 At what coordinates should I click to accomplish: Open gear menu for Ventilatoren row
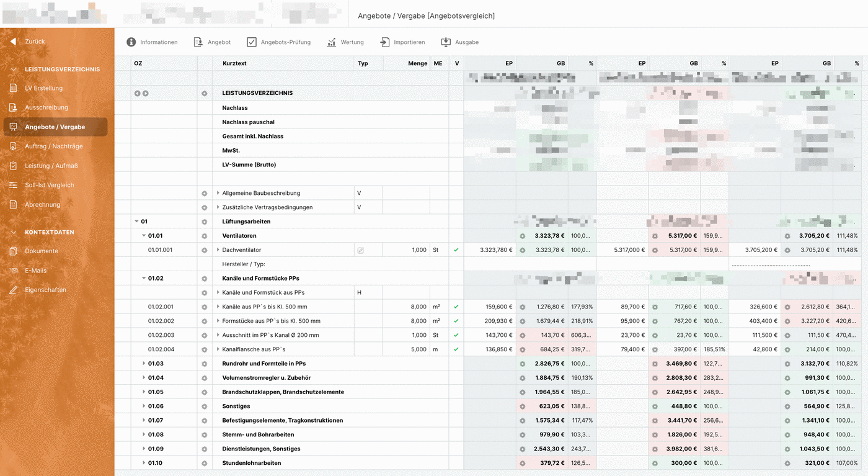point(205,236)
